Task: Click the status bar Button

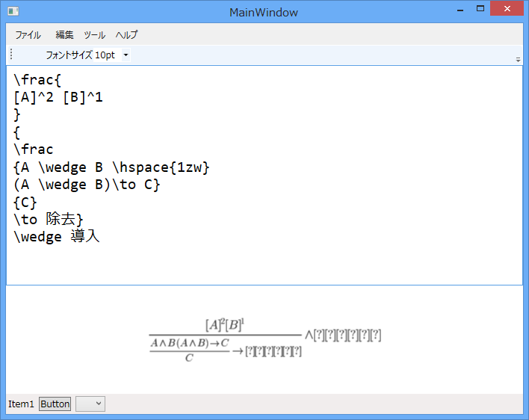Action: pyautogui.click(x=55, y=404)
